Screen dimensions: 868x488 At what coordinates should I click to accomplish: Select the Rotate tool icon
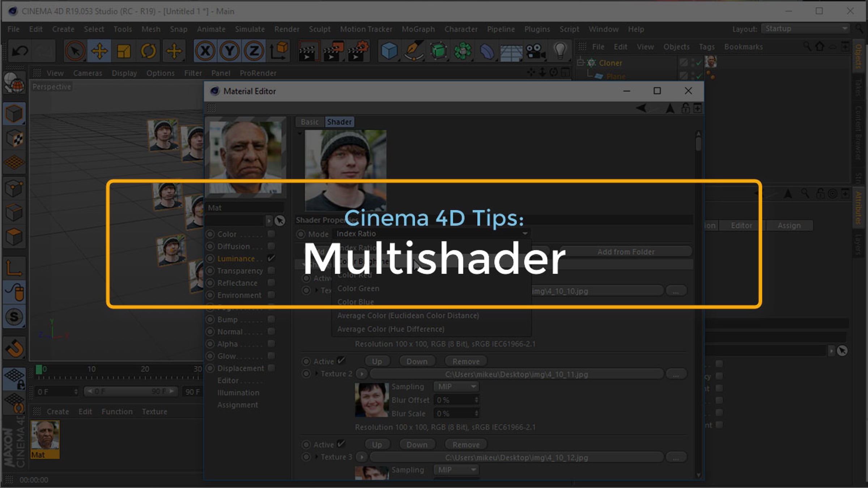pyautogui.click(x=148, y=51)
